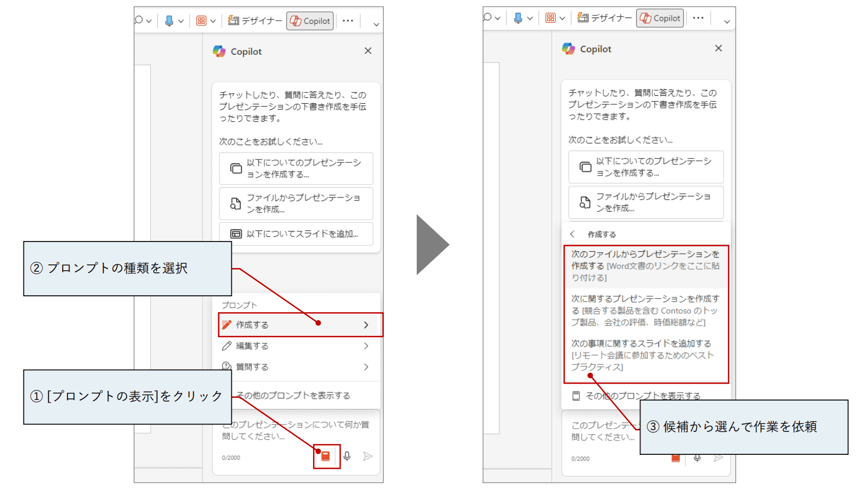Expand chevron beside 編集する in left menu
This screenshot has height=491, width=868.
[x=366, y=346]
